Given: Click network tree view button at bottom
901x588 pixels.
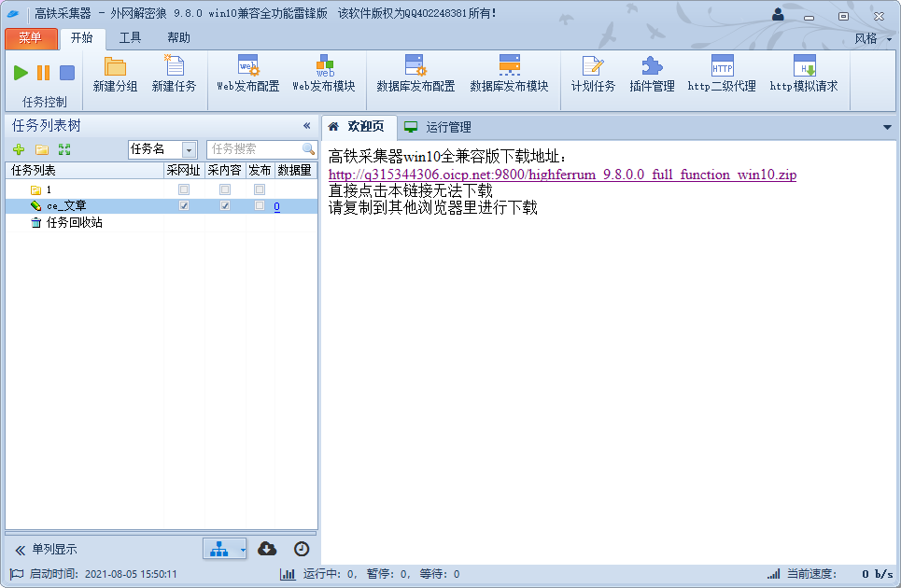Looking at the screenshot, I should pos(218,549).
